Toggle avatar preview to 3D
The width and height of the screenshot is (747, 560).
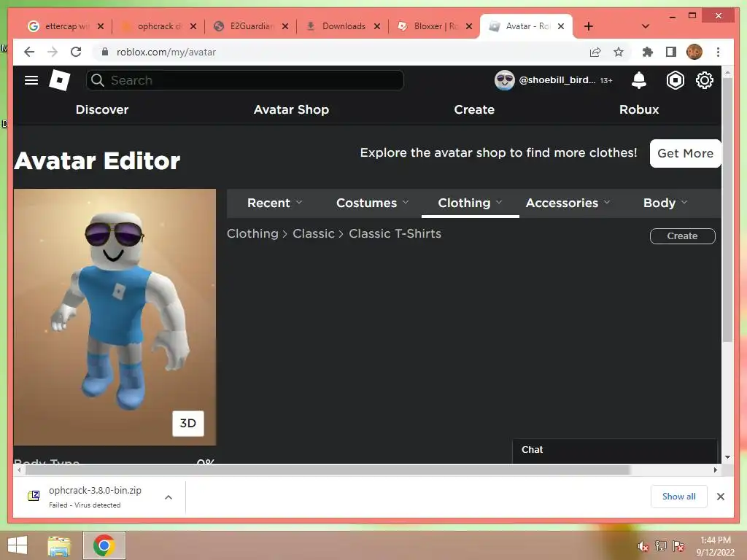(x=188, y=424)
